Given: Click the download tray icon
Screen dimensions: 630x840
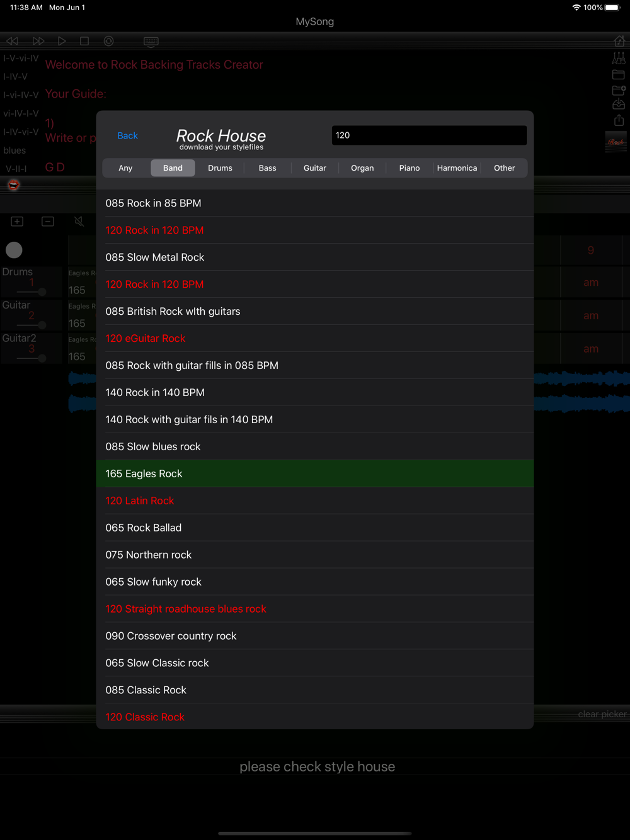Looking at the screenshot, I should (x=619, y=104).
